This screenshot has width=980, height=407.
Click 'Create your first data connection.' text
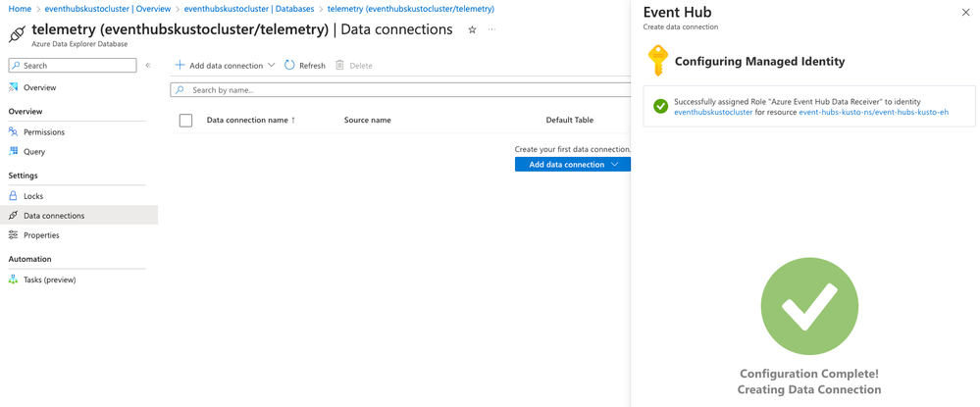[x=573, y=149]
